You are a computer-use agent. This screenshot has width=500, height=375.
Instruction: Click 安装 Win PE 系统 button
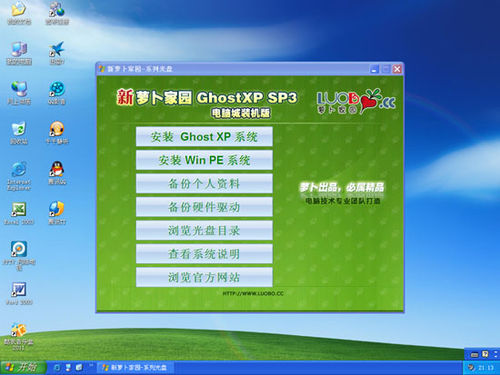[204, 160]
